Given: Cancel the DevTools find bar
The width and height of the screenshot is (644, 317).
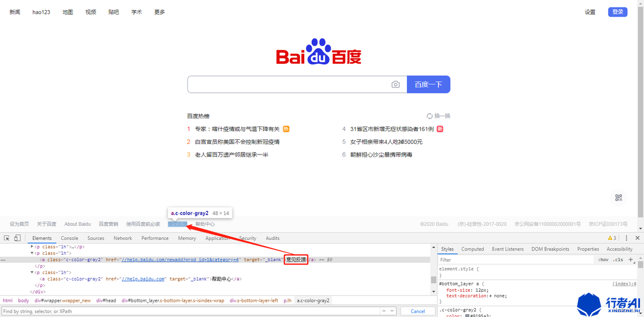Looking at the screenshot, I should point(418,311).
